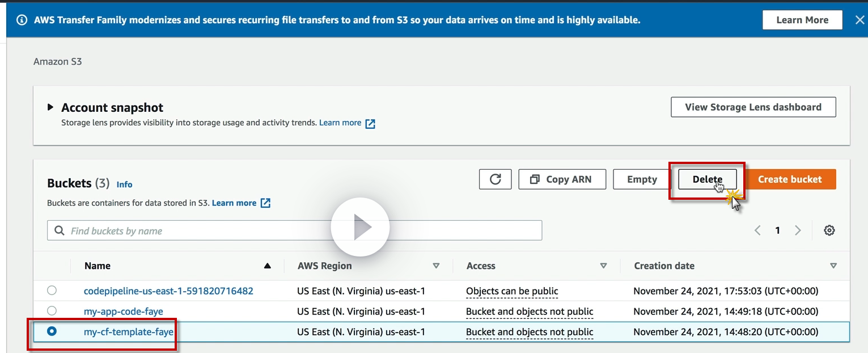Dismiss the AWS Transfer Family banner

(x=859, y=20)
